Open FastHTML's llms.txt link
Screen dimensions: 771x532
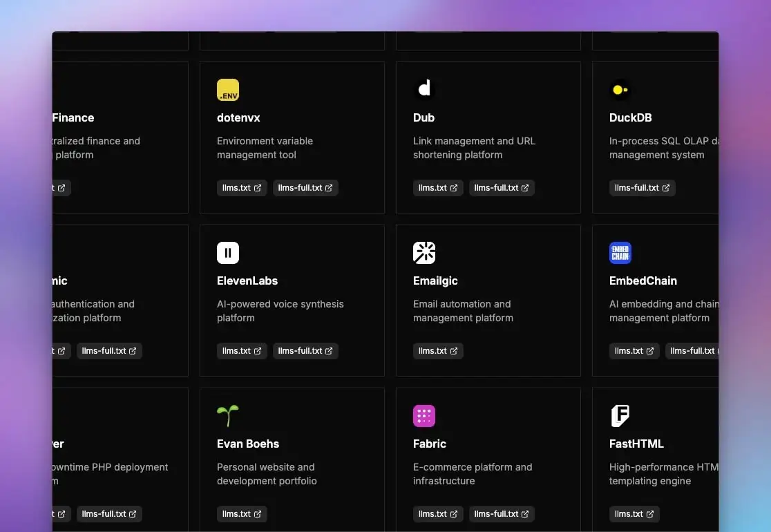pyautogui.click(x=634, y=514)
